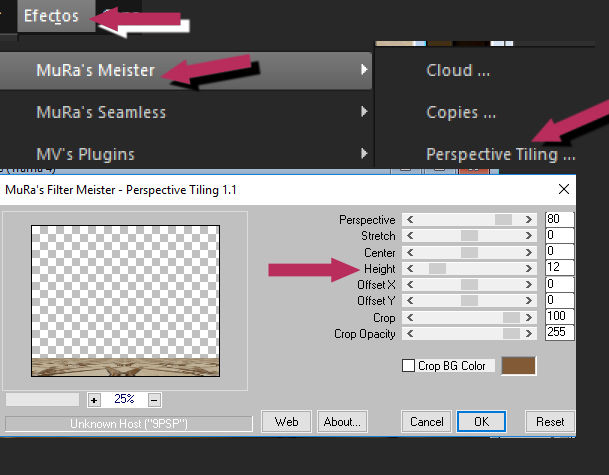Screen dimensions: 609x475
Task: Enable the Crop BG Color checkbox
Action: pyautogui.click(x=408, y=366)
